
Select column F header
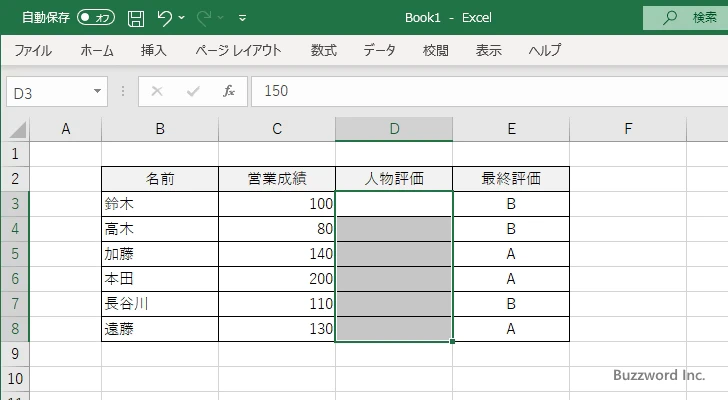[628, 129]
